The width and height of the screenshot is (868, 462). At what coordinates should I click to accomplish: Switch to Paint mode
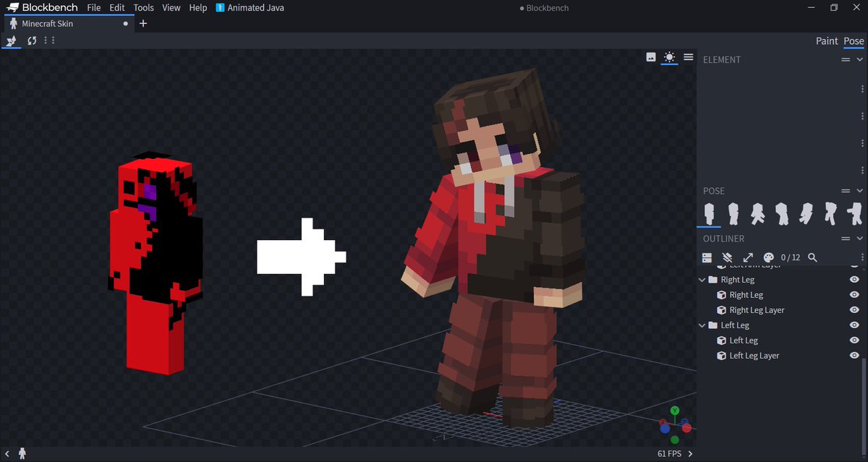pos(827,41)
